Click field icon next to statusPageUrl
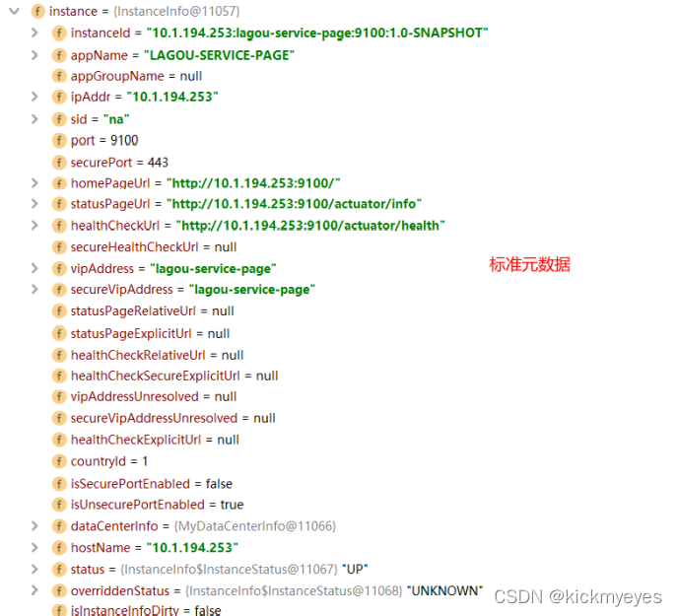This screenshot has width=677, height=616. [59, 204]
